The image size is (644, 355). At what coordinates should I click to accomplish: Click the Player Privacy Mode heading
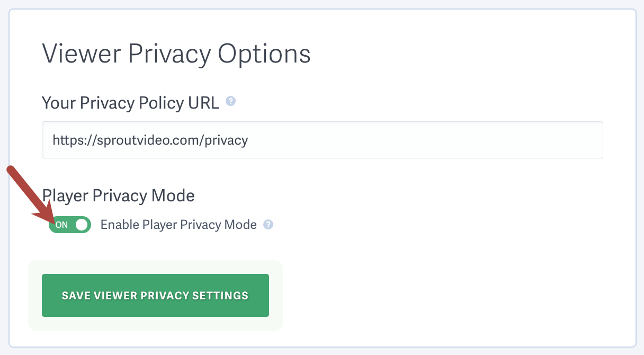pos(118,196)
